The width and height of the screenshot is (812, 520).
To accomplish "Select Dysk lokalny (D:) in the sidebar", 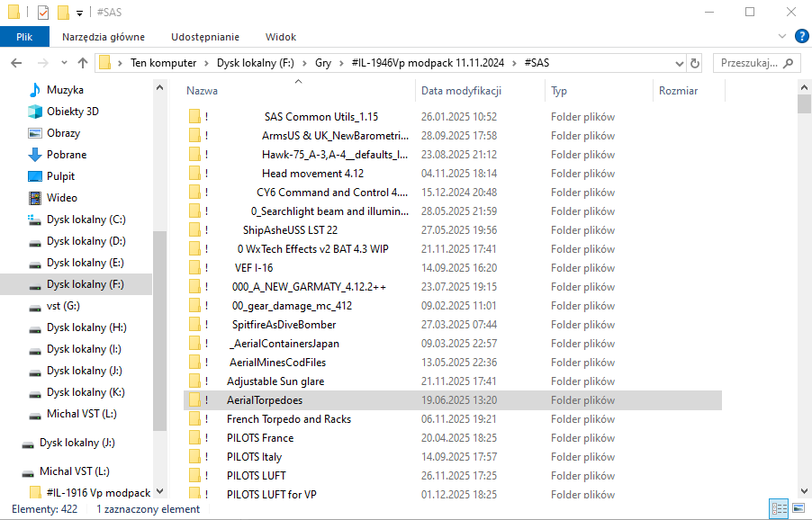I will [x=86, y=241].
